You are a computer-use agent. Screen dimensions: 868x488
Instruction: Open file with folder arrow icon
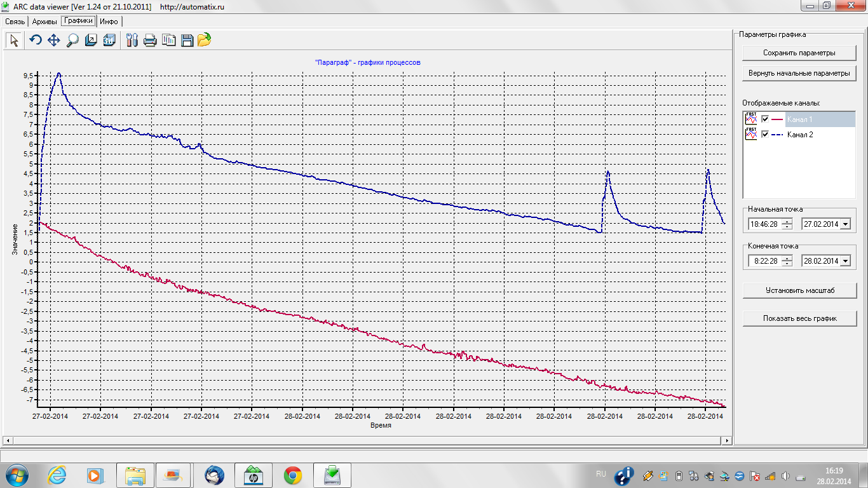[204, 41]
